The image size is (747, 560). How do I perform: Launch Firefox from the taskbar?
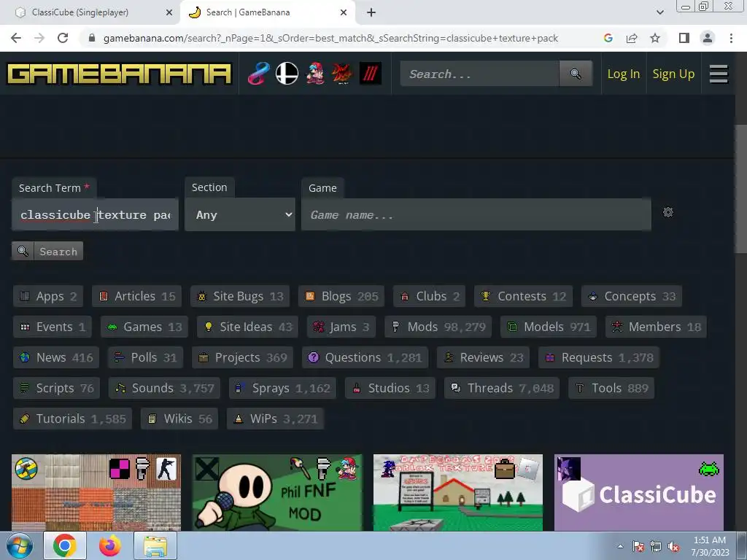(110, 545)
